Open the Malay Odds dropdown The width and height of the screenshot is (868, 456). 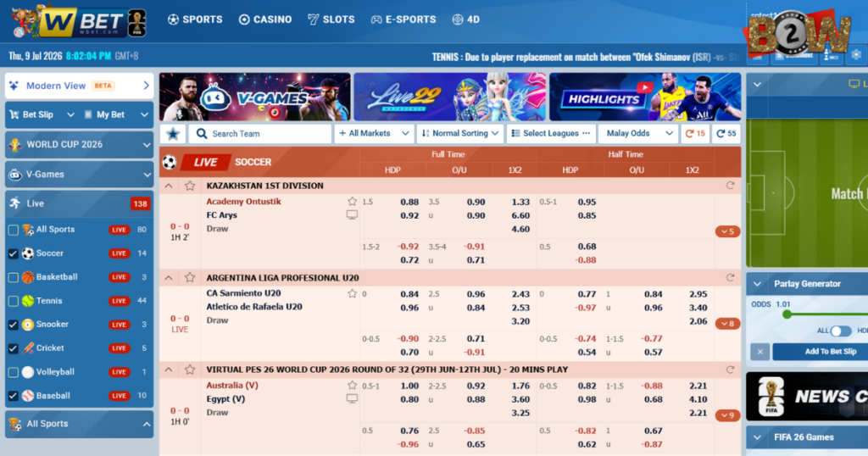(638, 133)
